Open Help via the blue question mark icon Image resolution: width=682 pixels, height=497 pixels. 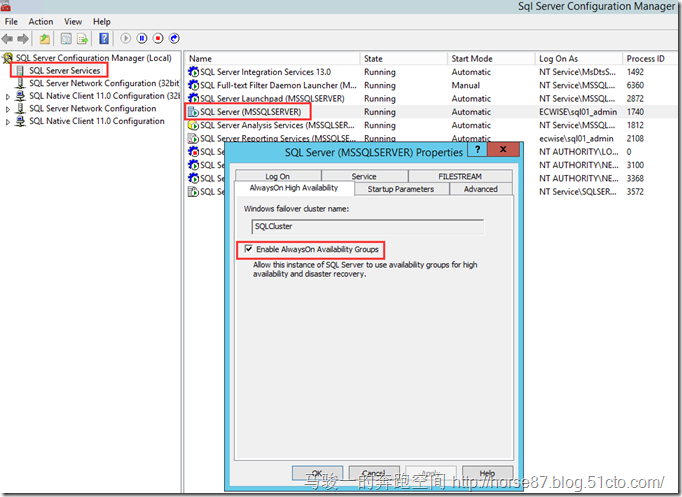click(104, 39)
